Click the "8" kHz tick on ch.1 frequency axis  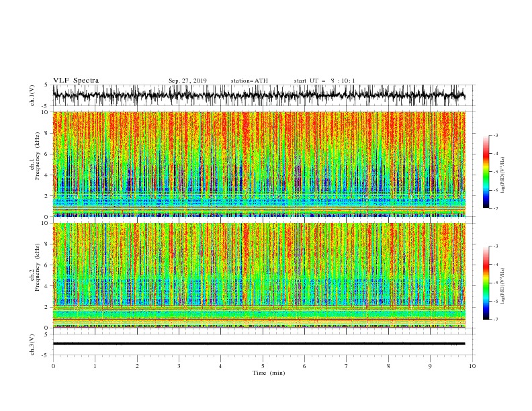point(47,133)
